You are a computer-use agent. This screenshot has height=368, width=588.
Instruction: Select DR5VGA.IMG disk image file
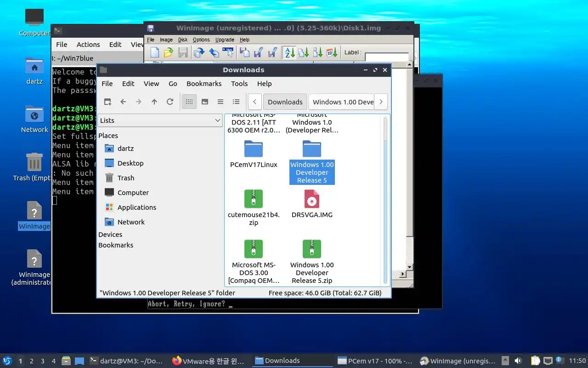(x=312, y=204)
